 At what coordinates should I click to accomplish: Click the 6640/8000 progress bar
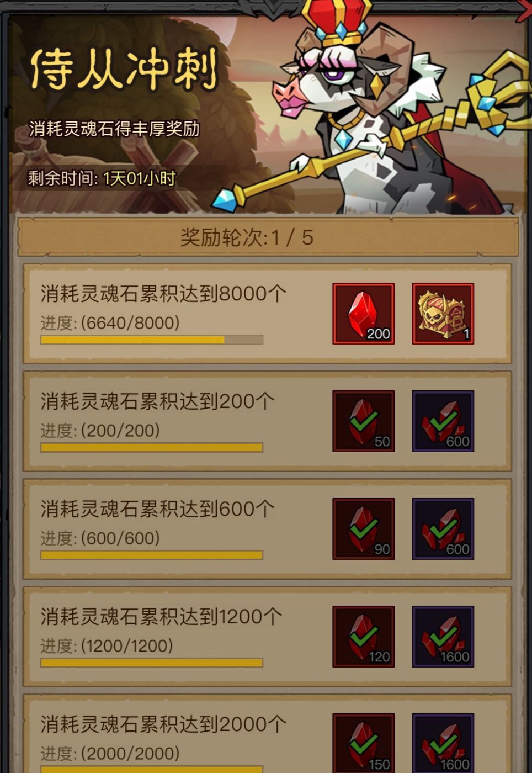152,340
